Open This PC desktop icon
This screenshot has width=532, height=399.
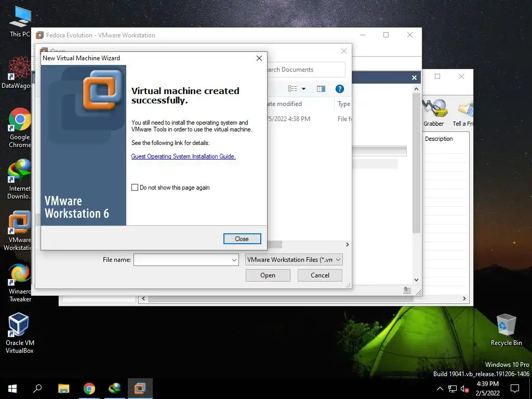coord(20,21)
